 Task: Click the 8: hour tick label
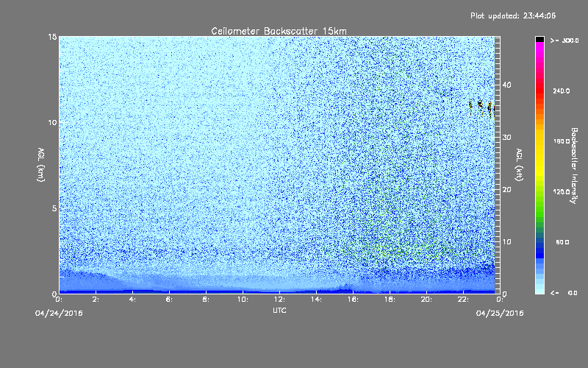[x=207, y=300]
